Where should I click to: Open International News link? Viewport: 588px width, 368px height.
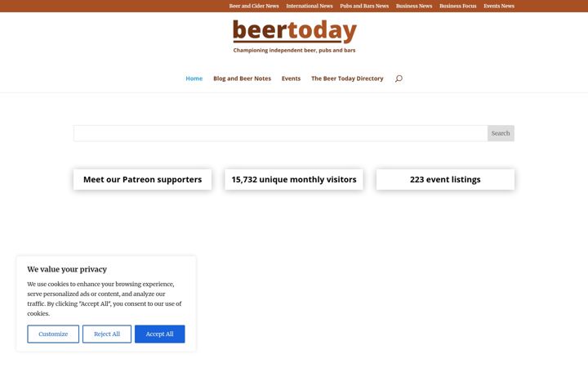[x=310, y=6]
